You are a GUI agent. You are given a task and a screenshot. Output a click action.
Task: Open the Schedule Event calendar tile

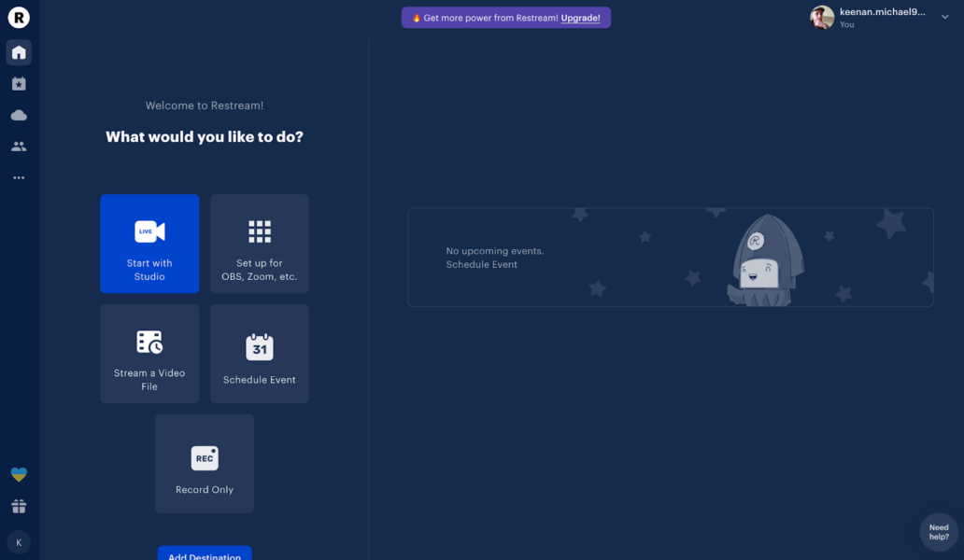(260, 354)
